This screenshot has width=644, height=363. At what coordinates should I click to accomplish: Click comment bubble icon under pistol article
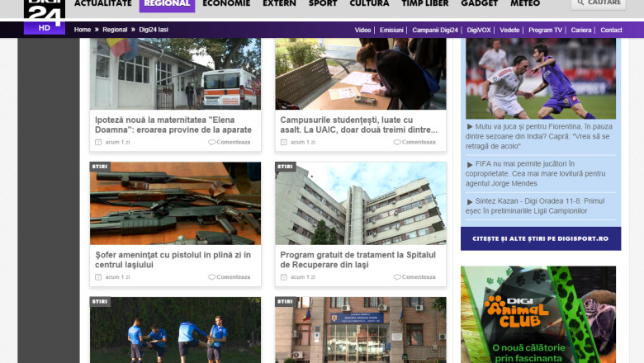coord(211,277)
